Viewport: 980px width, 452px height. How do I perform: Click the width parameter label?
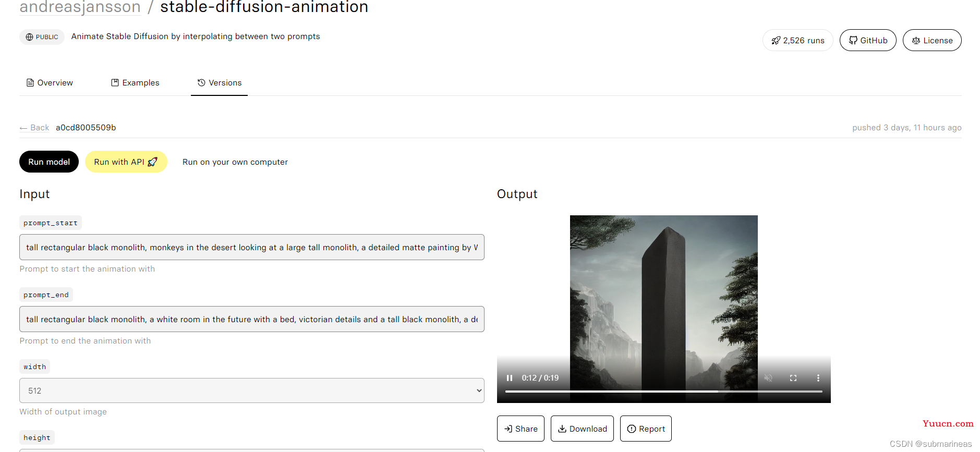pos(35,367)
